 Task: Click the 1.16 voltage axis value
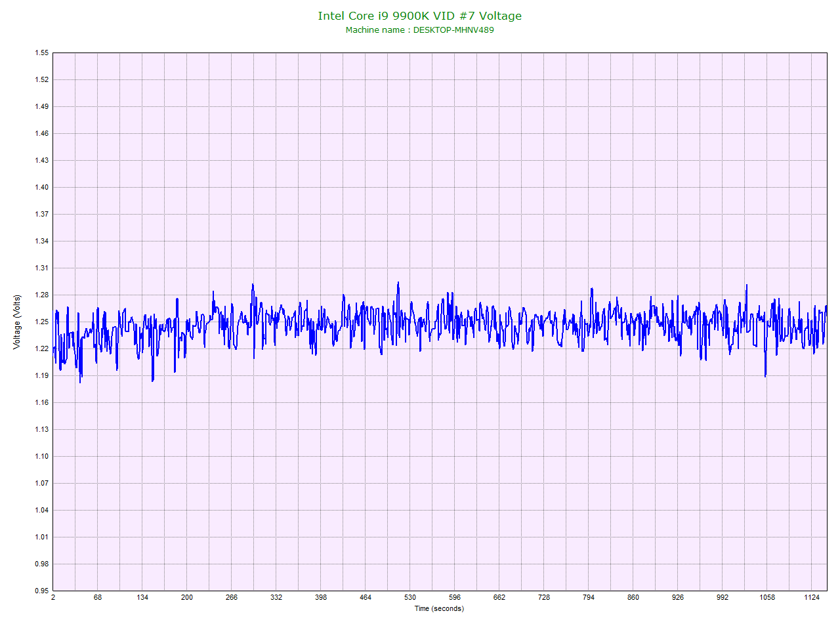click(x=42, y=403)
